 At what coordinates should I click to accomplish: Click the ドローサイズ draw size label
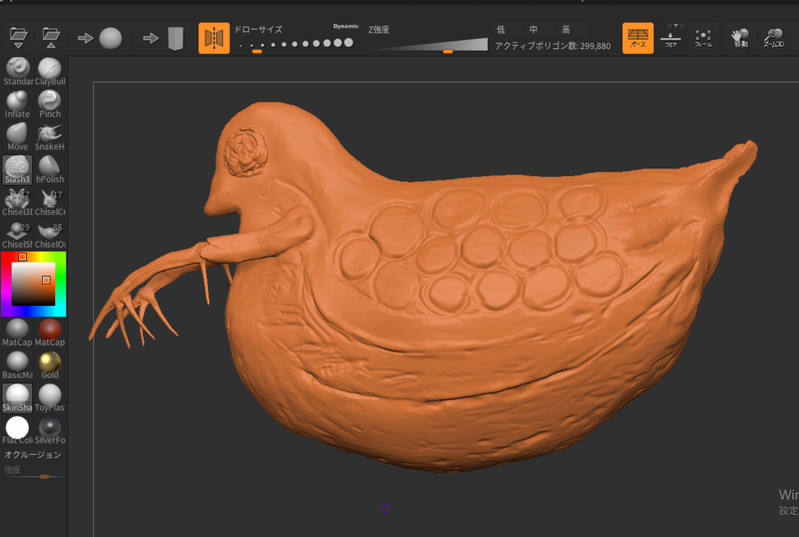258,30
